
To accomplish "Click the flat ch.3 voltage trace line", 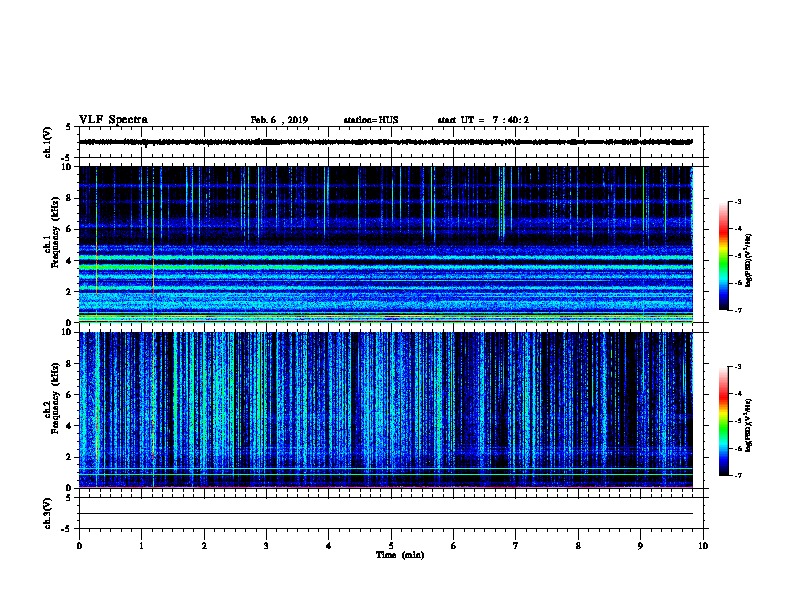I will coord(386,514).
